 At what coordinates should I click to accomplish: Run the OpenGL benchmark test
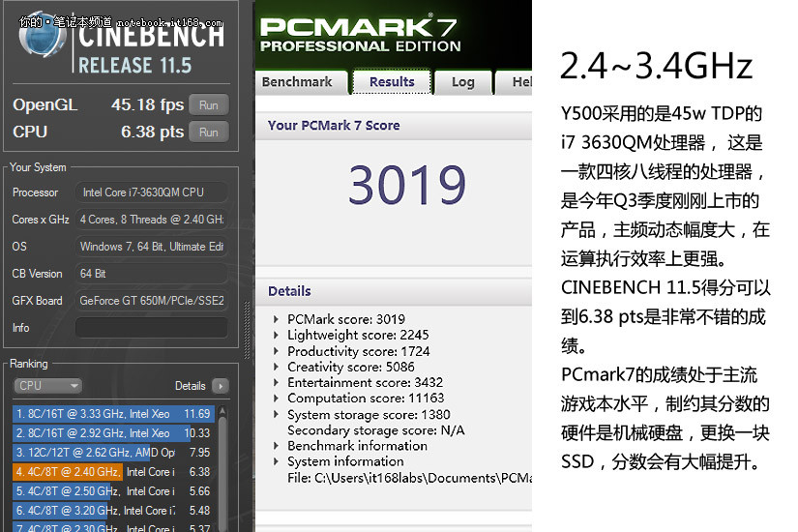[208, 104]
